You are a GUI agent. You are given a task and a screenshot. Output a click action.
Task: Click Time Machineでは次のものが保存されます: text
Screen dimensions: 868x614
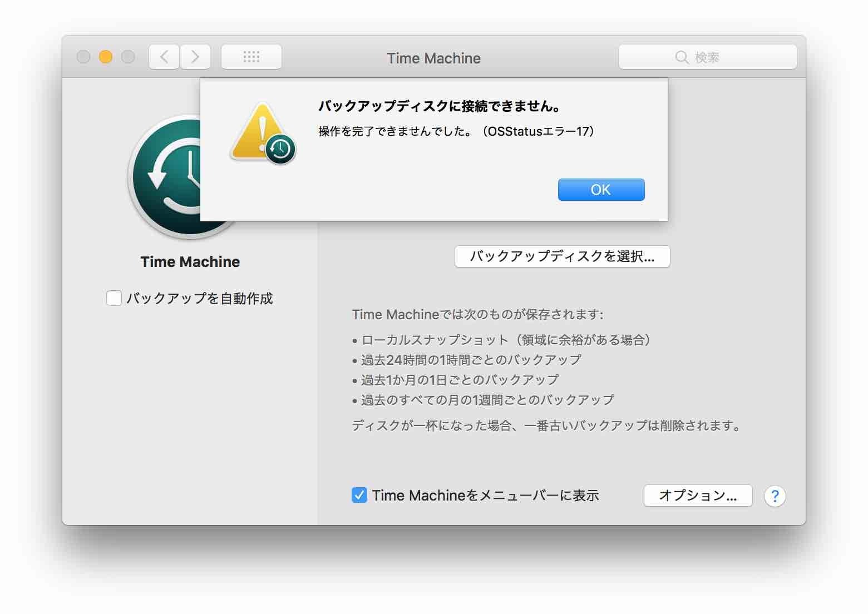[x=477, y=314]
